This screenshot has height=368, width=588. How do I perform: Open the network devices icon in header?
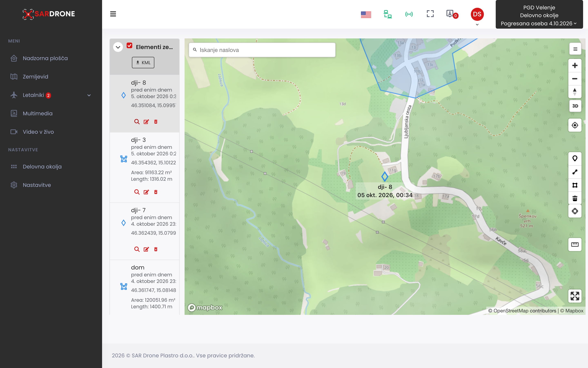click(x=388, y=14)
